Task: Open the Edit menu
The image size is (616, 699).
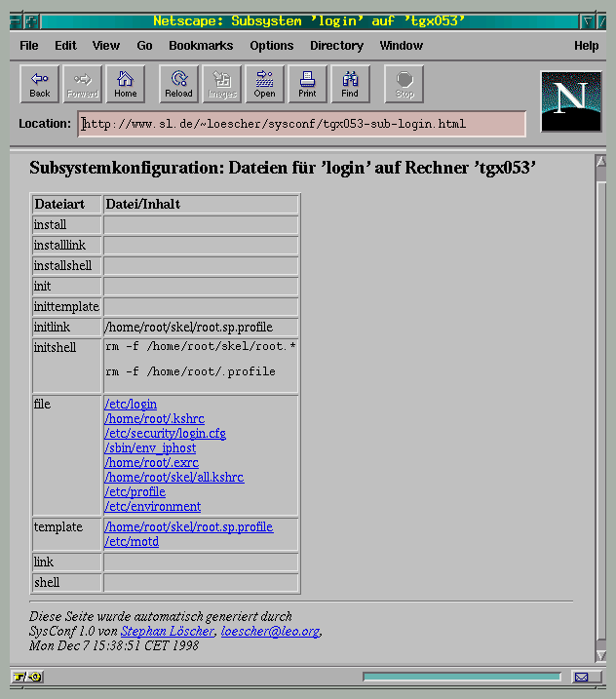Action: (65, 46)
